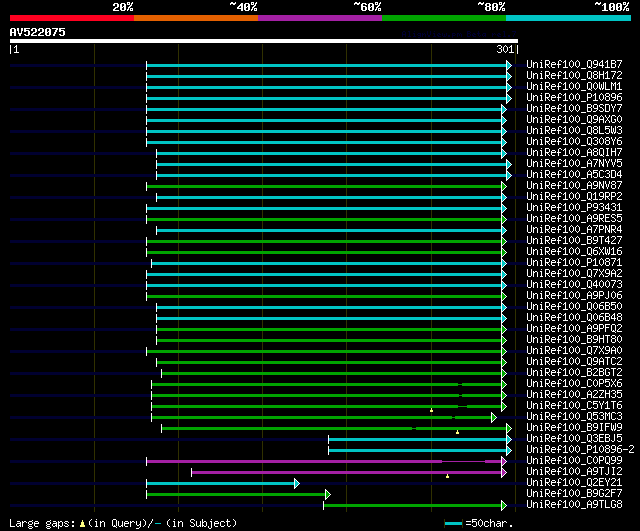Image resolution: width=640 pixels, height=531 pixels.
Task: Click the UniRef100_Q7X9A2 label
Action: (x=574, y=274)
